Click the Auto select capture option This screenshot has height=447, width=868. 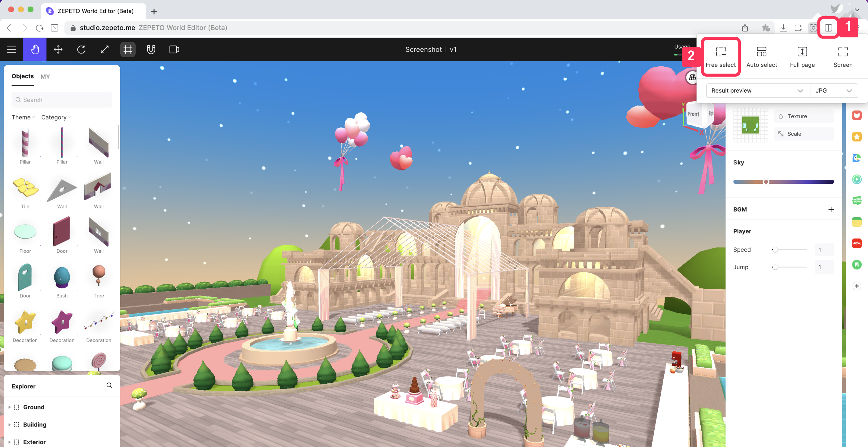[x=761, y=57]
